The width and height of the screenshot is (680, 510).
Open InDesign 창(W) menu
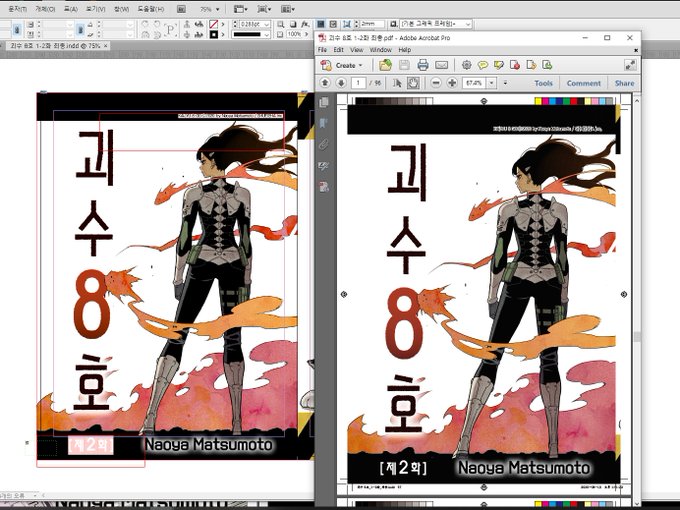tap(121, 9)
